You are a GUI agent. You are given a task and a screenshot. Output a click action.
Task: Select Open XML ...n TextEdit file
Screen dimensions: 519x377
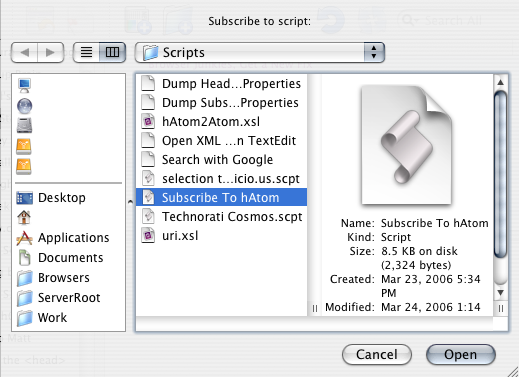pos(221,140)
